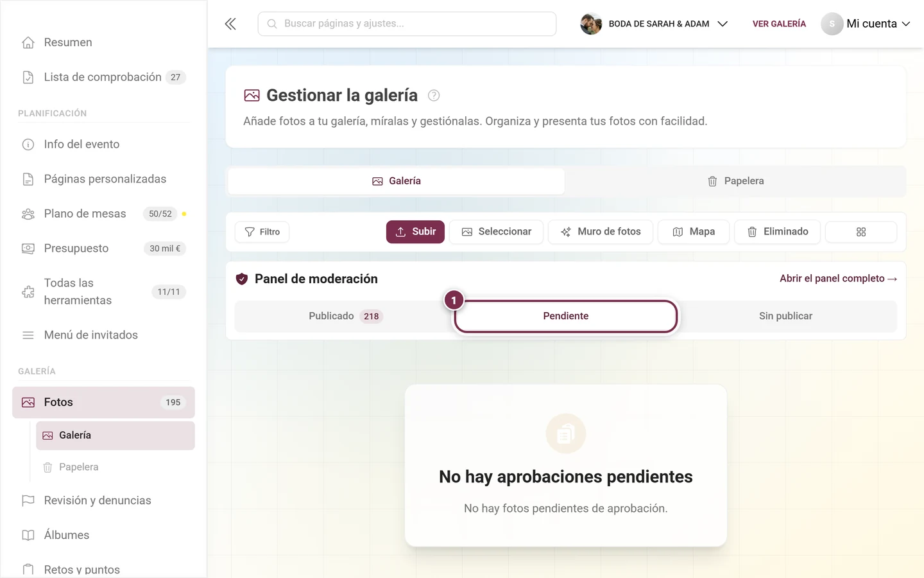Select the Publicado moderation tab
The width and height of the screenshot is (924, 578).
(x=345, y=316)
